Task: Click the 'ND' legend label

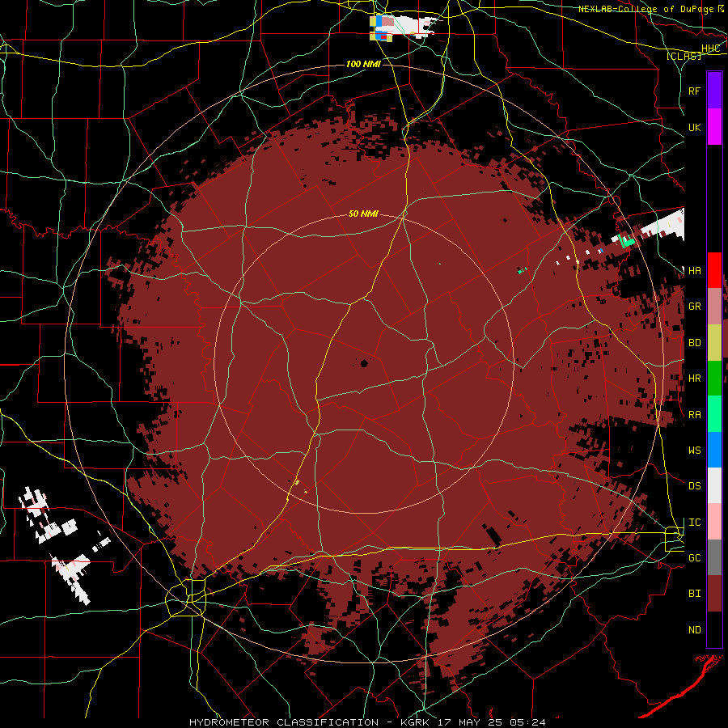Action: pos(694,630)
